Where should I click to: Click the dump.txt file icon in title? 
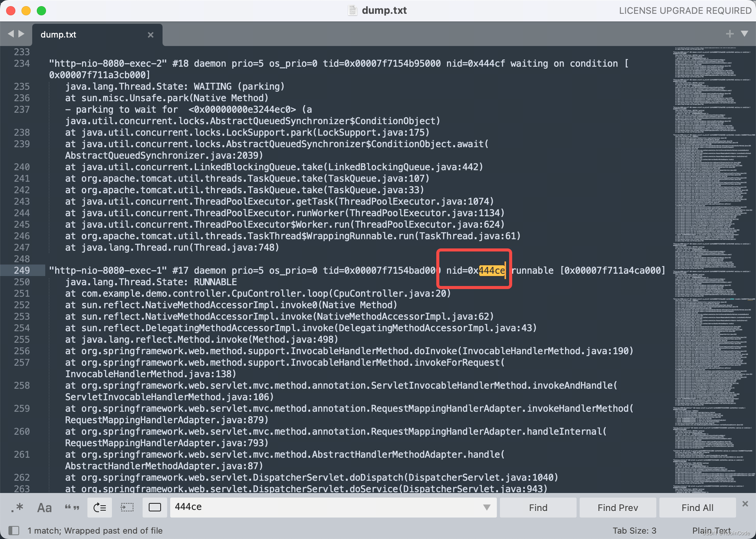352,10
